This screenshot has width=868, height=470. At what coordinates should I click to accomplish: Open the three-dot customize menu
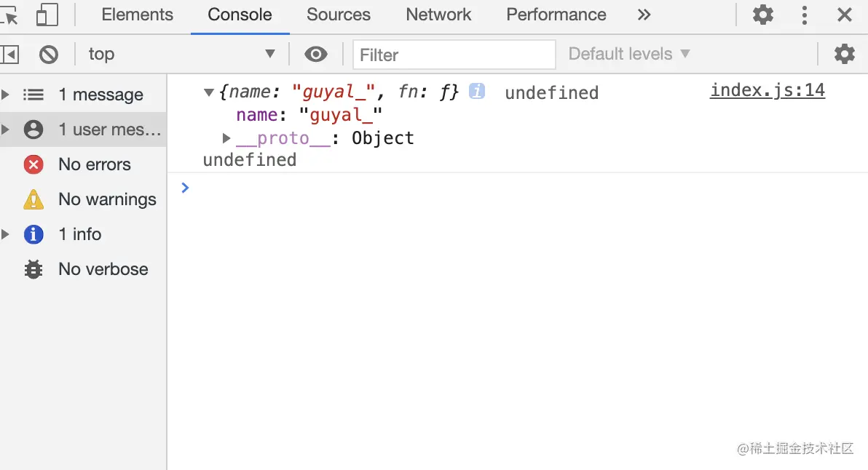click(804, 15)
